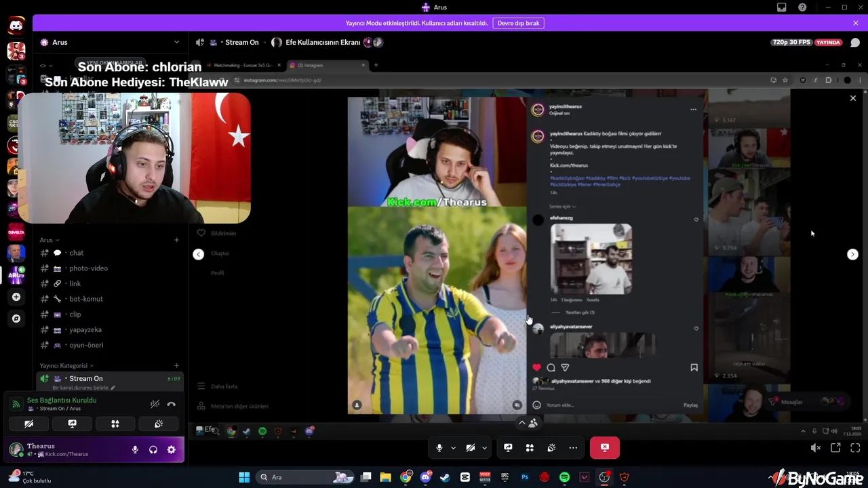Like efehanszg's comment heart
This screenshot has width=868, height=488.
696,220
